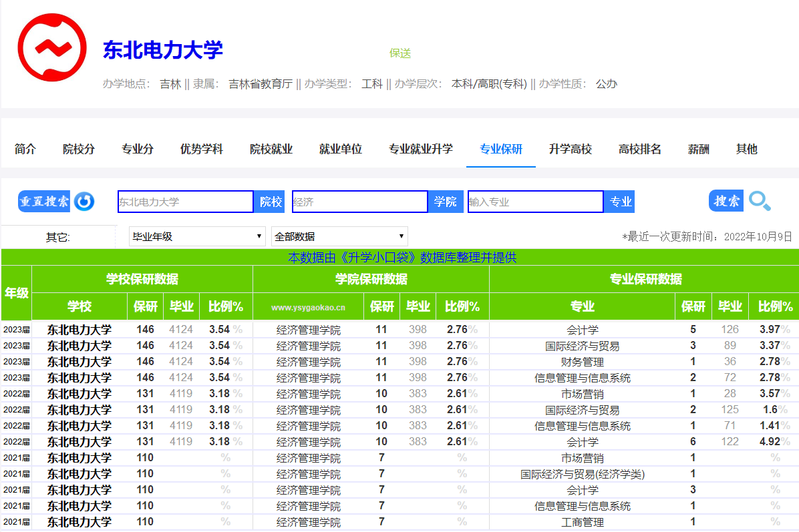Click the 学校保研数据 group header

[142, 279]
